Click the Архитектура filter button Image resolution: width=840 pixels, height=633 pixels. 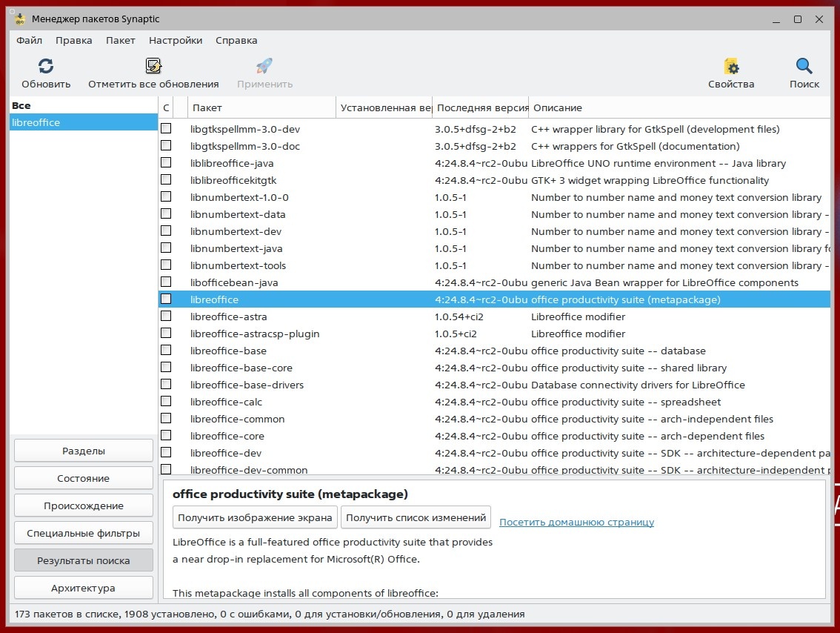point(84,588)
